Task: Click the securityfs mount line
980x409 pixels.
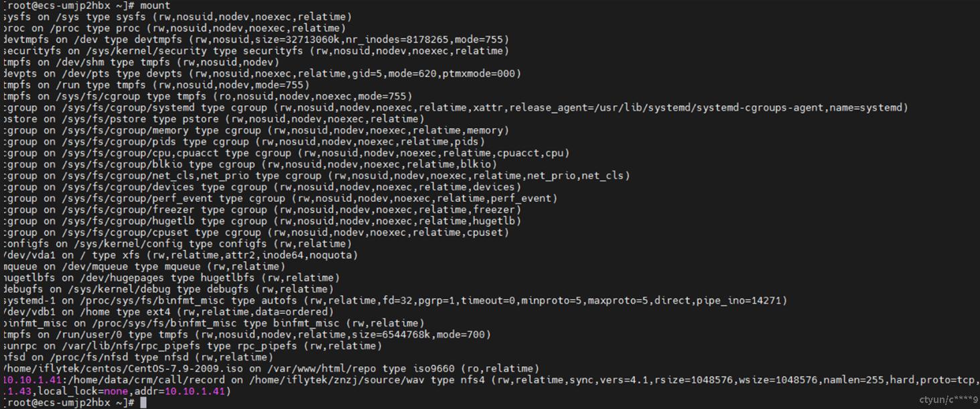Action: tap(256, 51)
